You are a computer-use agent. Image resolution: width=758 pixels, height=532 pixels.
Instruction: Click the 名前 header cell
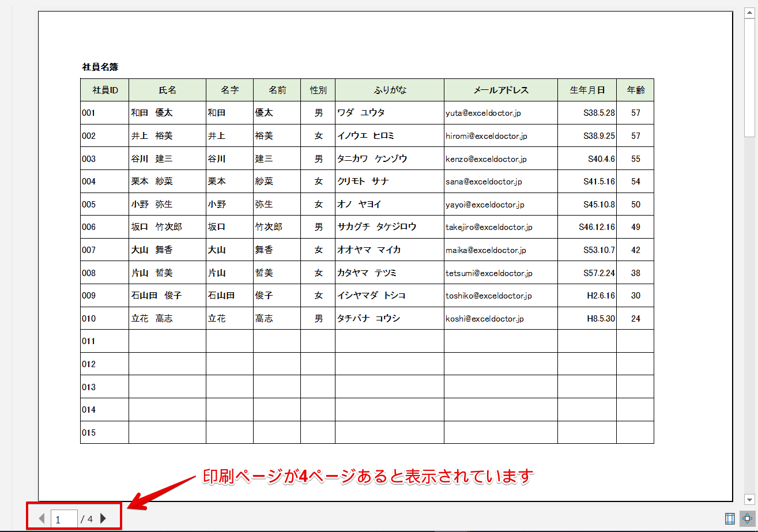coord(277,90)
